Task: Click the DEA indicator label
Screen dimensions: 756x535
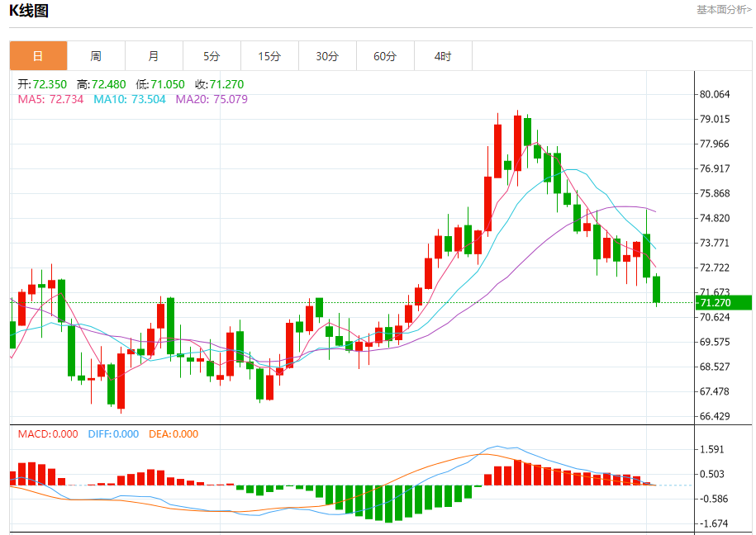Action: point(174,433)
